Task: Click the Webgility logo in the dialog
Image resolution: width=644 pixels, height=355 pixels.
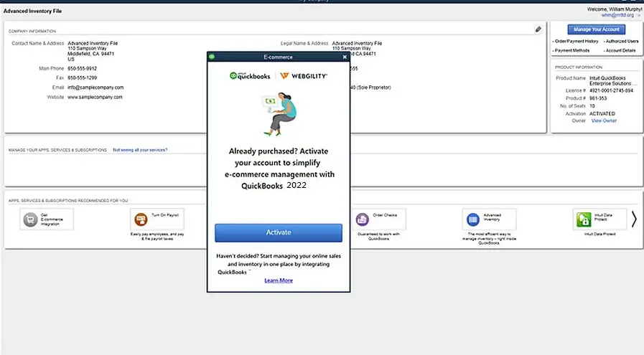Action: tap(304, 76)
